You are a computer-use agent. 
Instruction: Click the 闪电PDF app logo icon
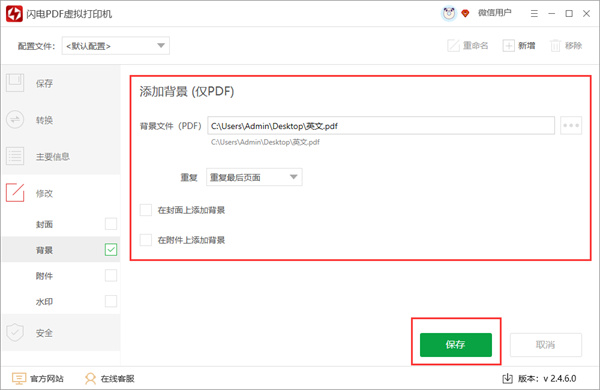point(14,14)
